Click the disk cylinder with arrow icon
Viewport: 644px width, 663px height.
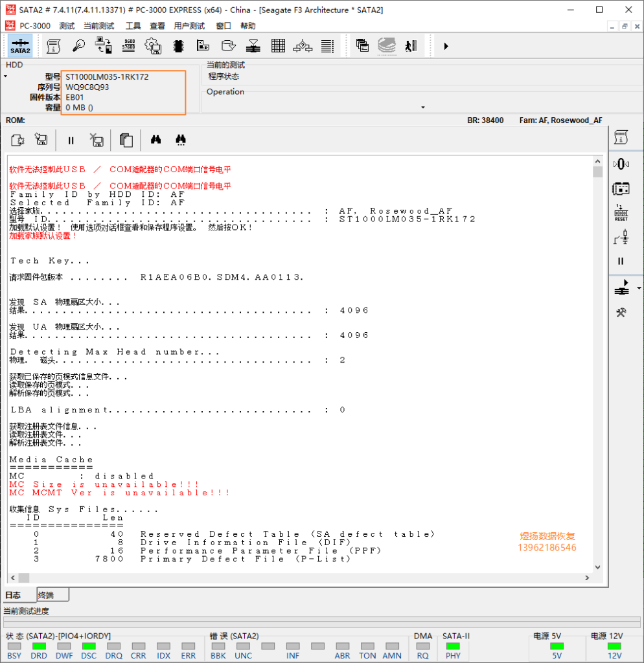228,46
